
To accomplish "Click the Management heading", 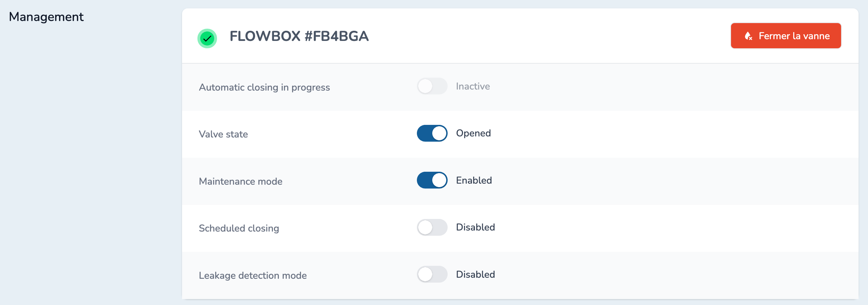I will (46, 17).
